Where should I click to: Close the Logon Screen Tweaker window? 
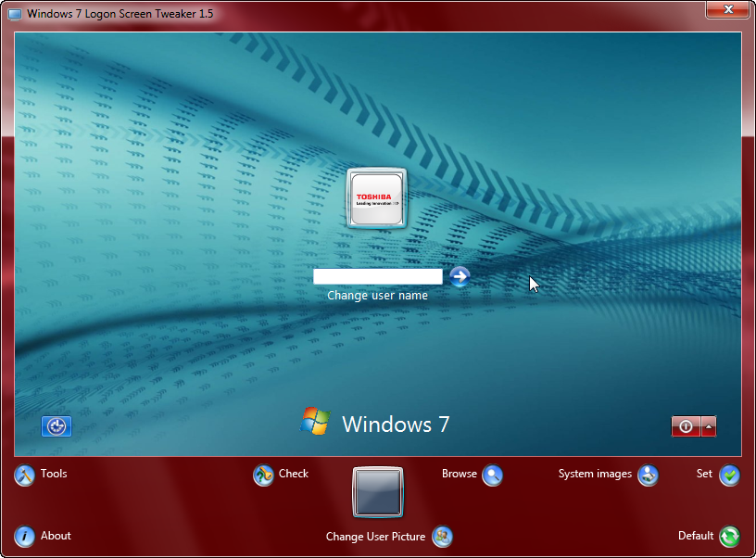728,10
